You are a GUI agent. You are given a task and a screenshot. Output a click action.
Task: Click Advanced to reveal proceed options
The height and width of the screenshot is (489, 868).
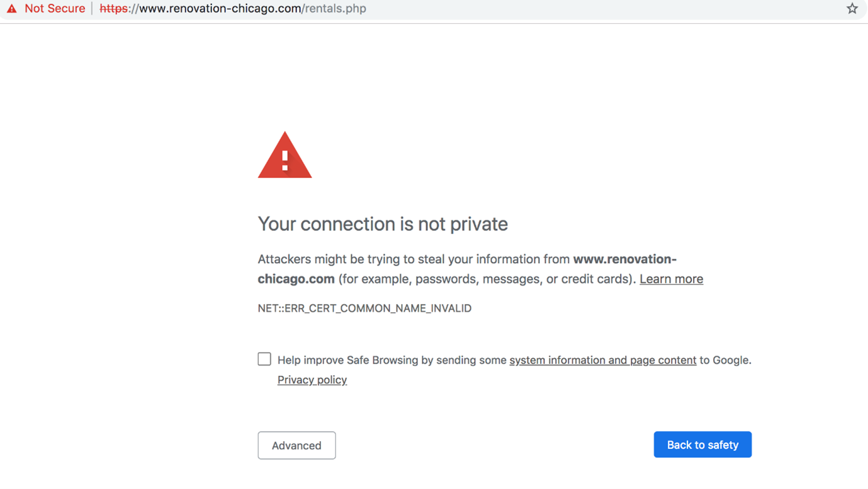pos(296,445)
